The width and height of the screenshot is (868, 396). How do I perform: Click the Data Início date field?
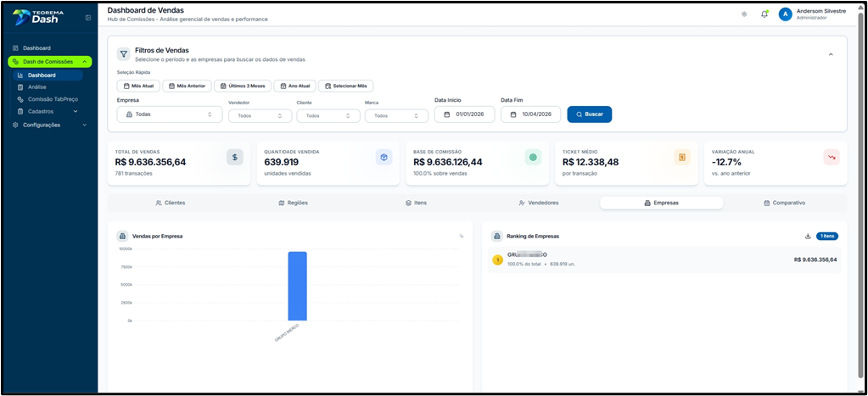point(464,114)
